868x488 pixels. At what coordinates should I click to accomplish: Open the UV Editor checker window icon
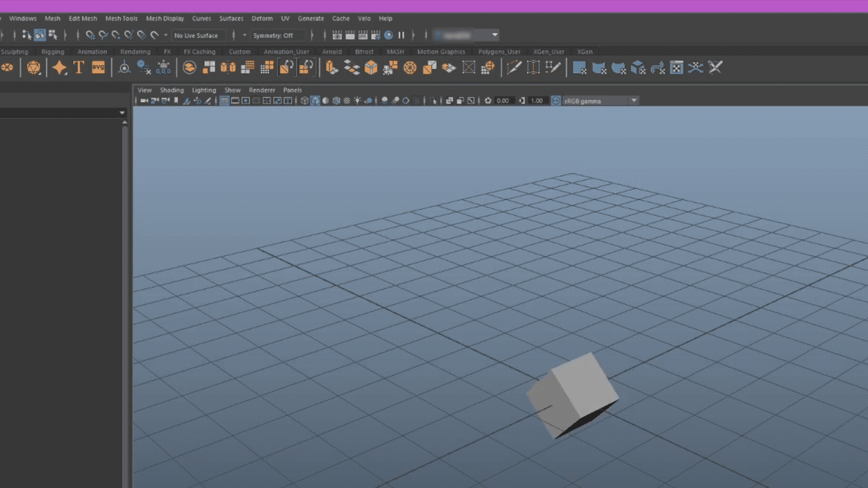pos(677,67)
